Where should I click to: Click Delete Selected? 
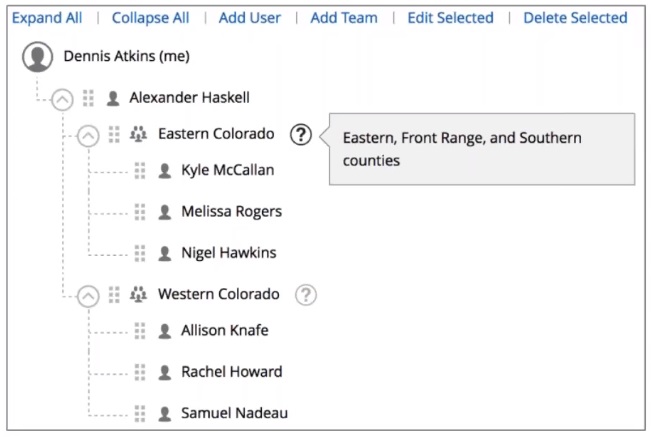pyautogui.click(x=575, y=18)
